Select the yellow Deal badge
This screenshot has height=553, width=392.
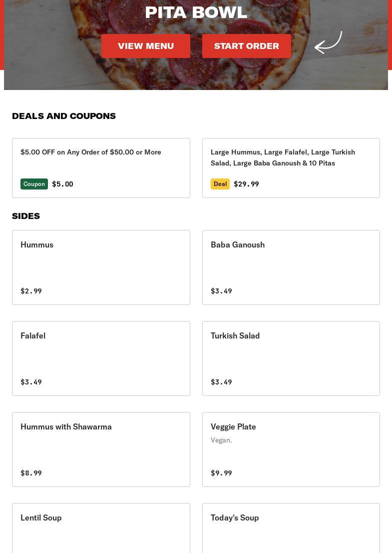click(x=220, y=184)
